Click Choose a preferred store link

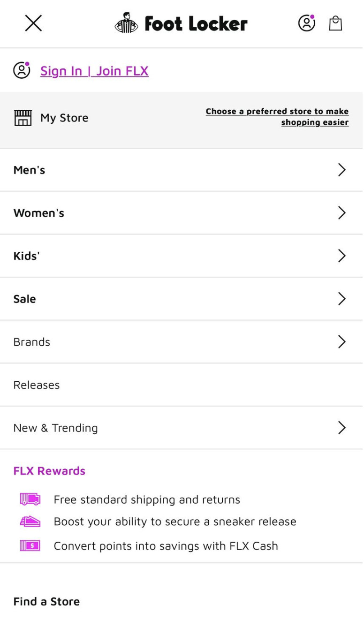277,117
